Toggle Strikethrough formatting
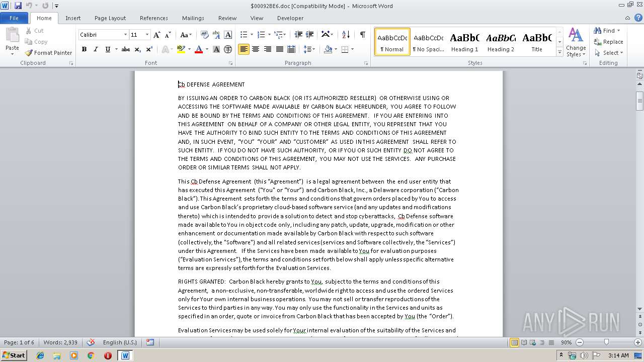The width and height of the screenshot is (644, 362). (126, 49)
